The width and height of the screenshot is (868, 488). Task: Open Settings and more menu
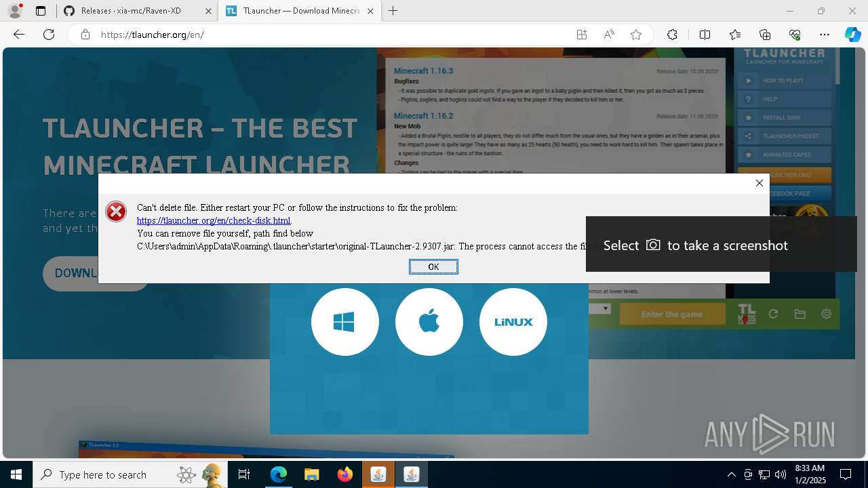825,35
